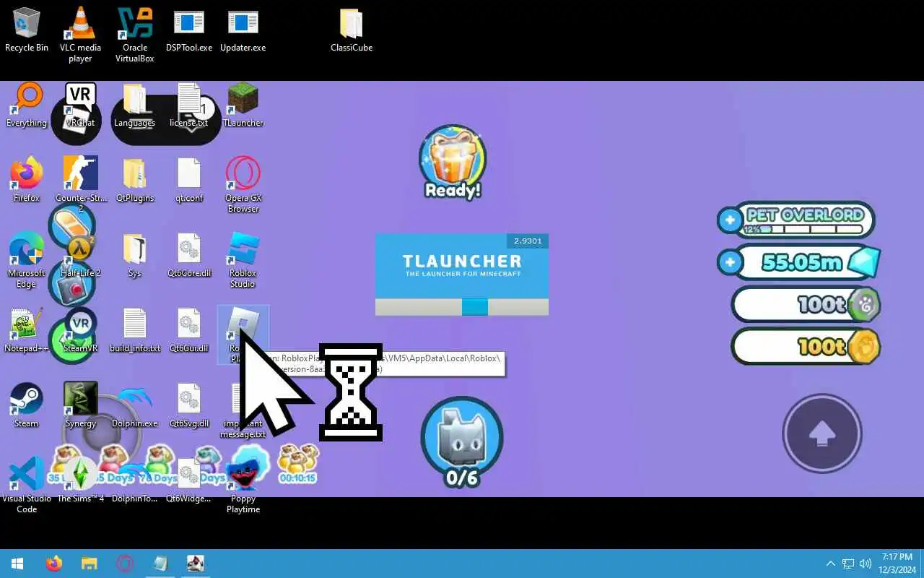Select the qt.conf file
The width and height of the screenshot is (924, 578).
pyautogui.click(x=188, y=181)
